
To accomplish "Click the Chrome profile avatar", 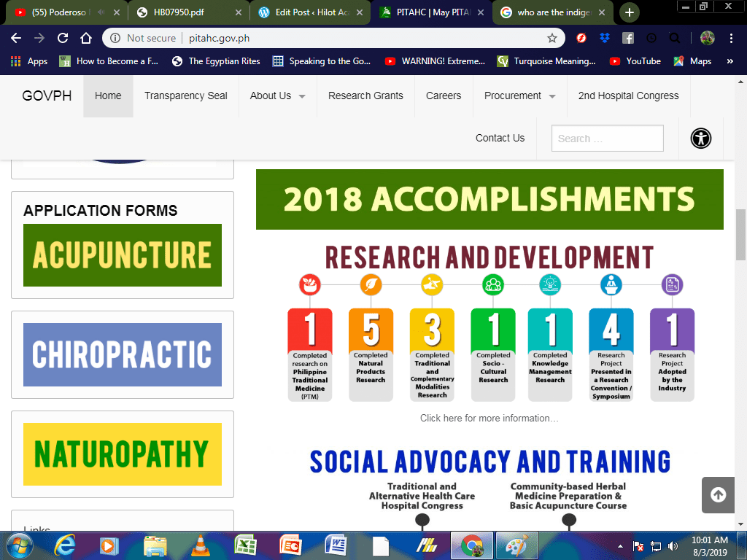I will [x=708, y=38].
